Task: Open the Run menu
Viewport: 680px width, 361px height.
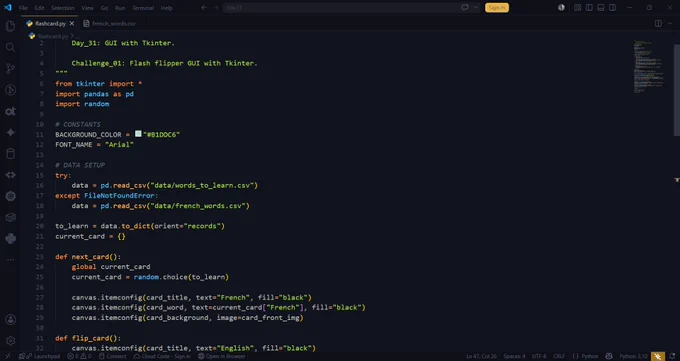Action: tap(120, 8)
